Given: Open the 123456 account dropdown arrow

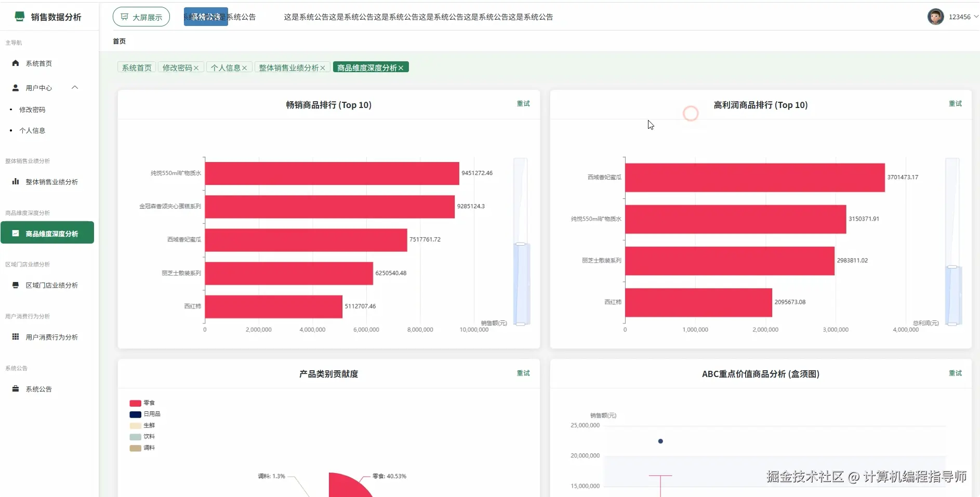Looking at the screenshot, I should tap(976, 17).
